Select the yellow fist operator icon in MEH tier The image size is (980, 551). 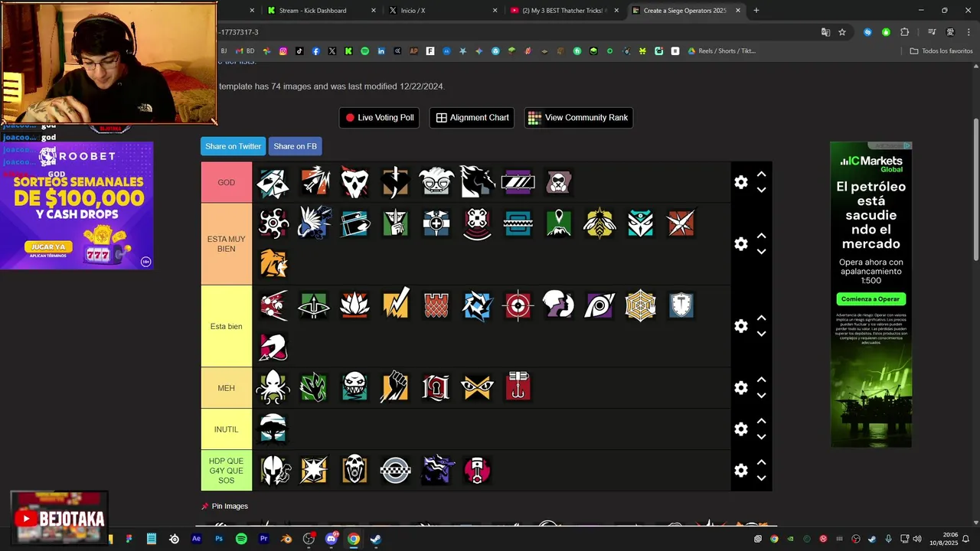click(396, 387)
